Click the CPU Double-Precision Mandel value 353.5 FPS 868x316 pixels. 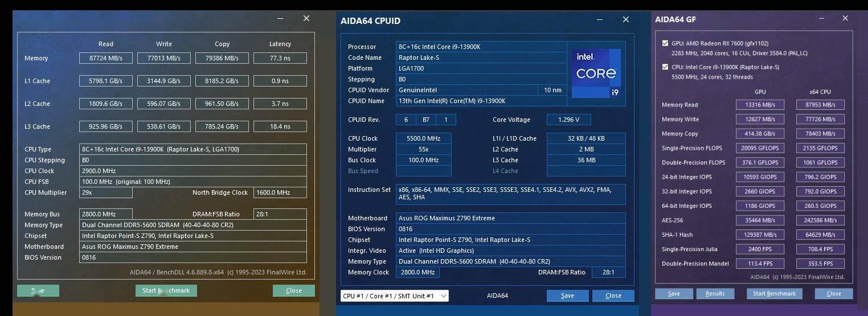tap(820, 264)
